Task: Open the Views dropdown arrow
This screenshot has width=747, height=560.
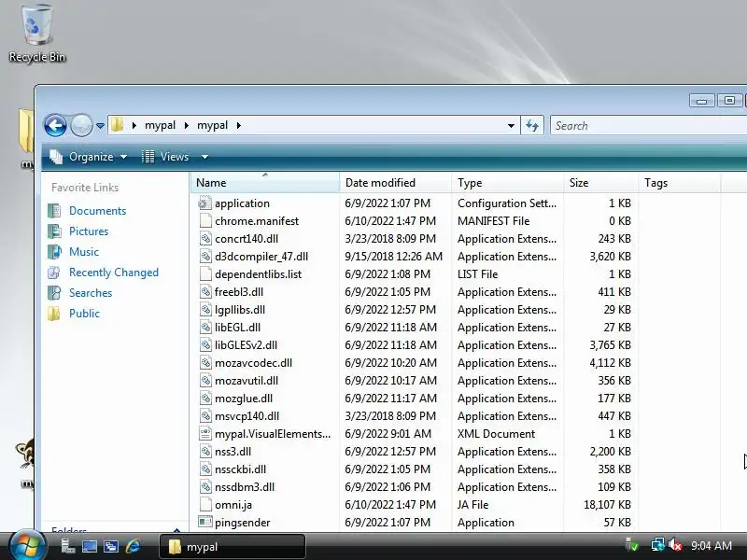Action: [x=204, y=157]
